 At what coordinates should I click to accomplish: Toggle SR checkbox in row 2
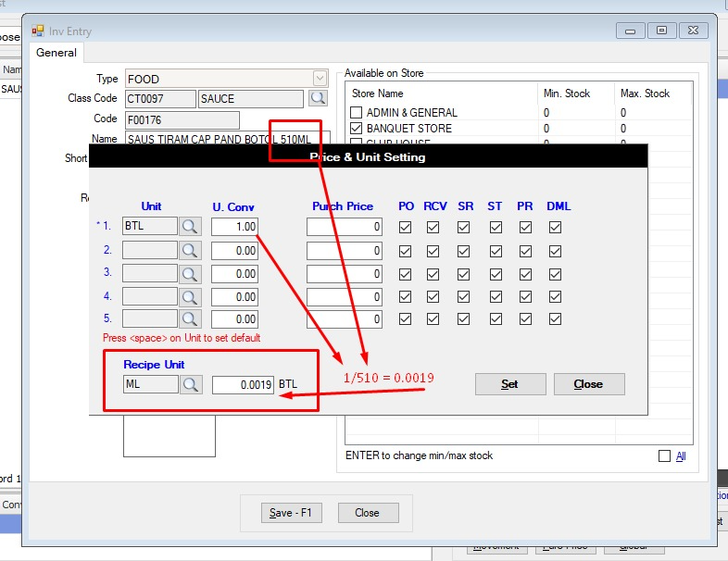click(463, 251)
